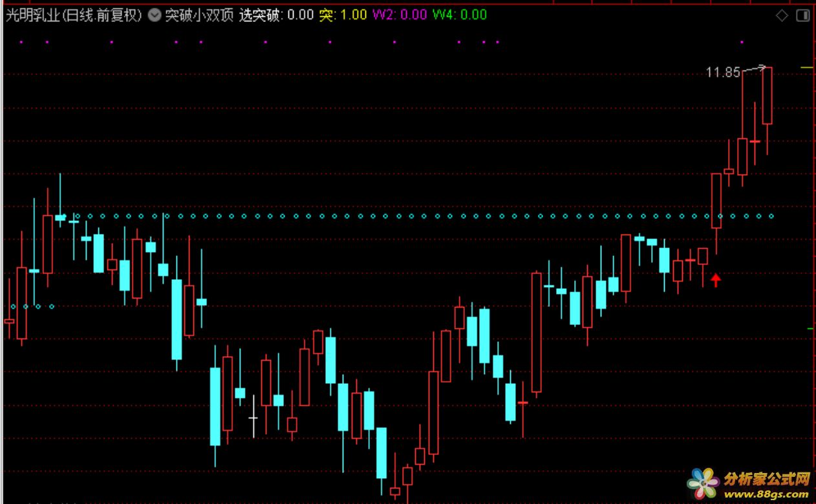Viewport: 816px width, 504px height.
Task: Click the 11.85 high price label
Action: 723,72
